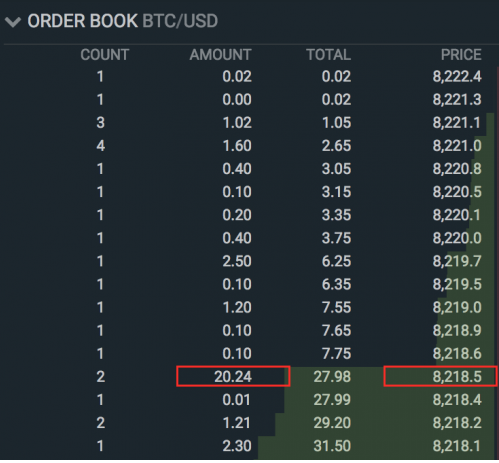The width and height of the screenshot is (499, 463).
Task: Collapse the Order Book panel chevron
Action: pos(13,22)
